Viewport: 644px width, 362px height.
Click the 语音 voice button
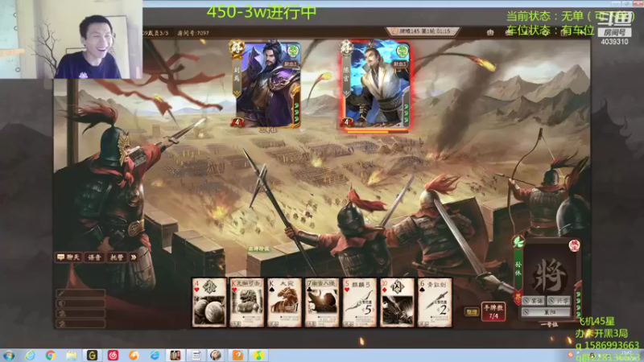(x=94, y=257)
